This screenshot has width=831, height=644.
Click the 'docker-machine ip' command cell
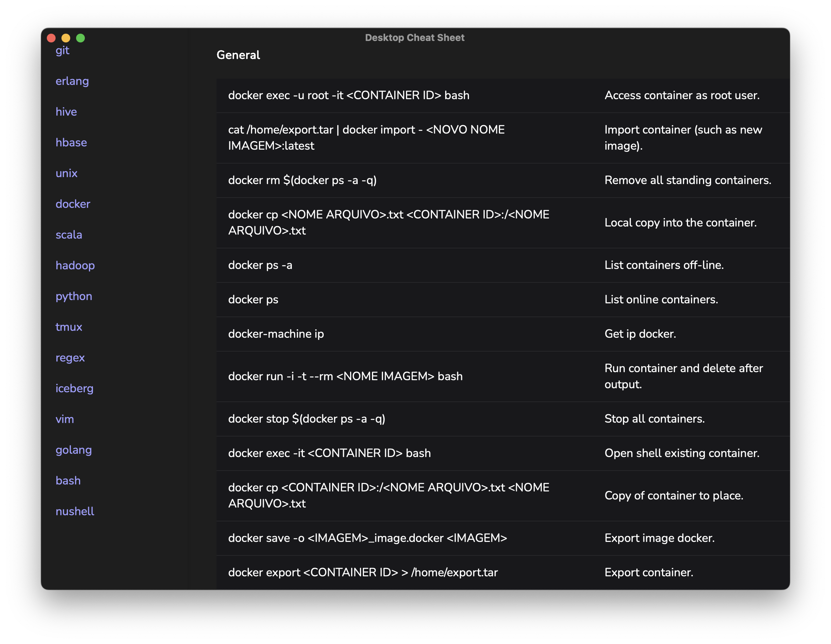[276, 334]
